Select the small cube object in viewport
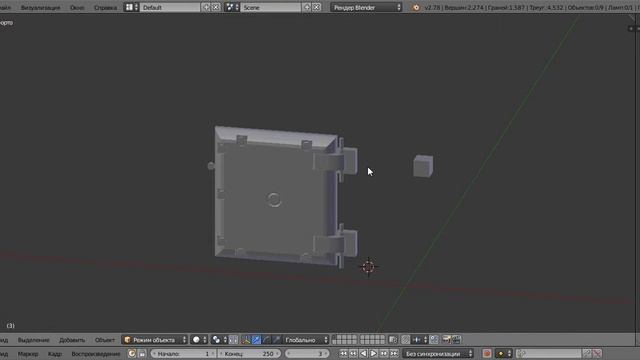640x360 pixels. click(423, 166)
